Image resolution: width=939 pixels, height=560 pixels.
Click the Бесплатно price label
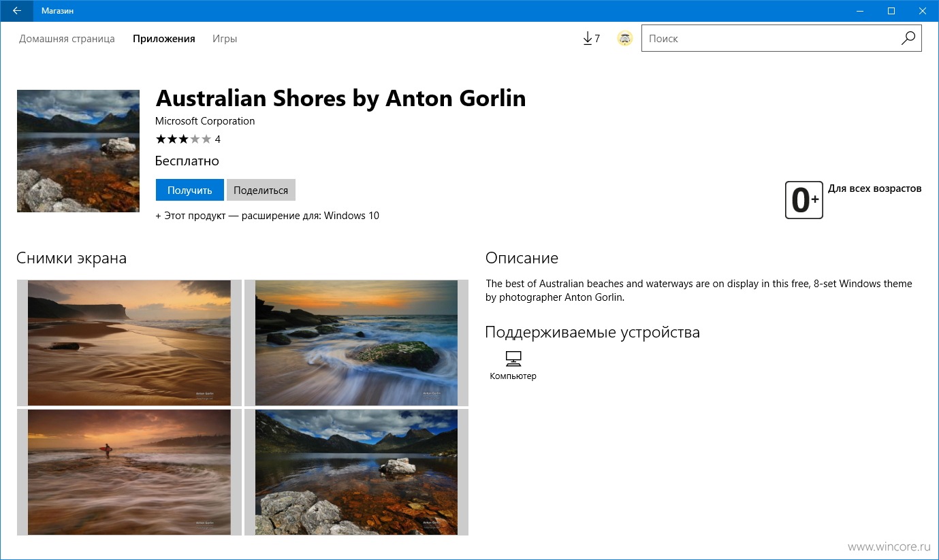pyautogui.click(x=187, y=161)
